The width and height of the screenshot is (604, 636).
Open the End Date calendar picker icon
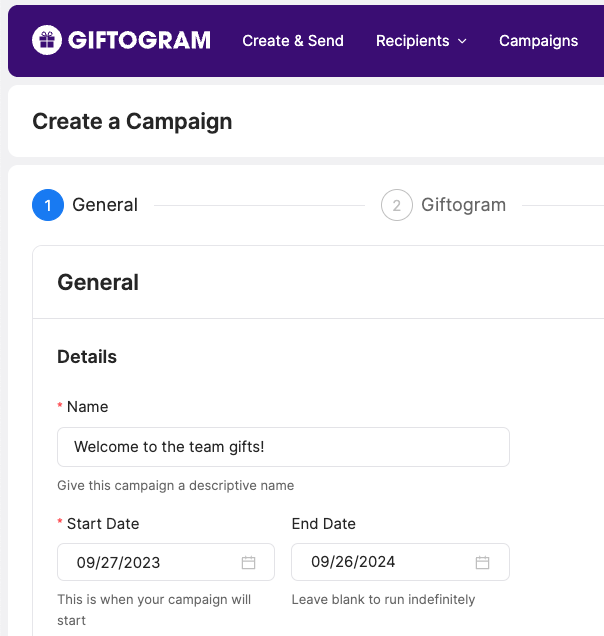pyautogui.click(x=483, y=563)
